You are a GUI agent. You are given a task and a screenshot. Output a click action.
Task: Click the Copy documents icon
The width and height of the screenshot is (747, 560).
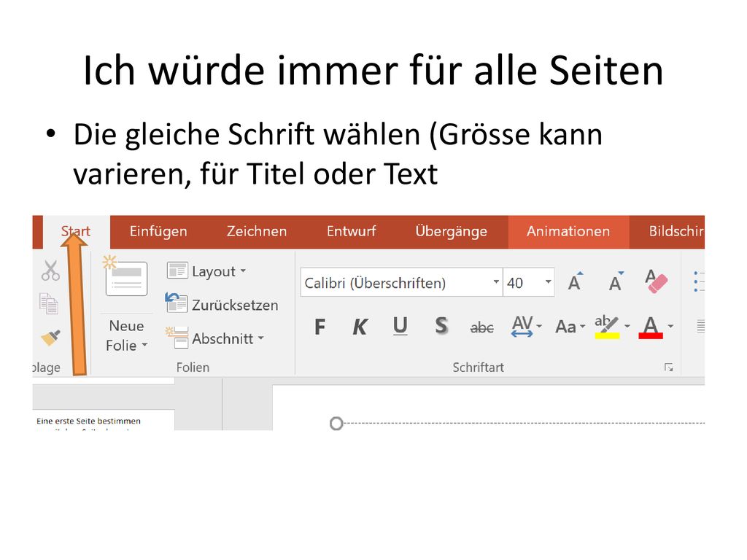49,304
